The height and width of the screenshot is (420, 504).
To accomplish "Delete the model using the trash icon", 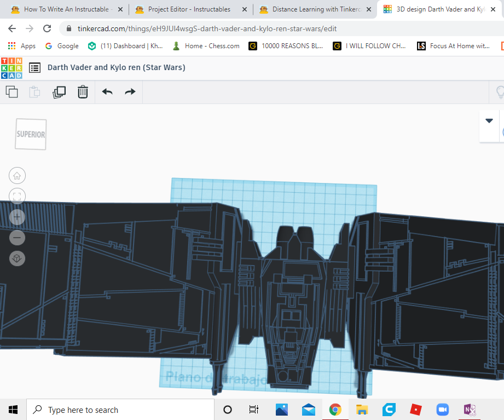I will tap(83, 92).
